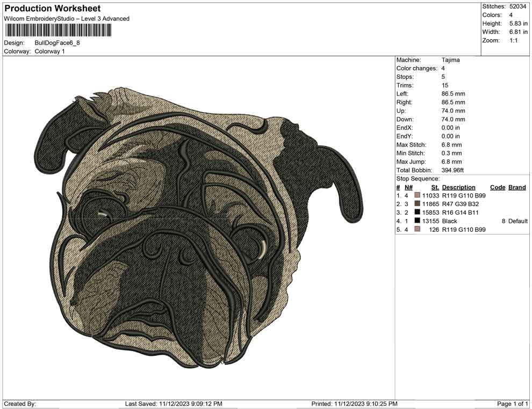
Task: Click the stitch count 11033 in row 1
Action: [x=430, y=195]
